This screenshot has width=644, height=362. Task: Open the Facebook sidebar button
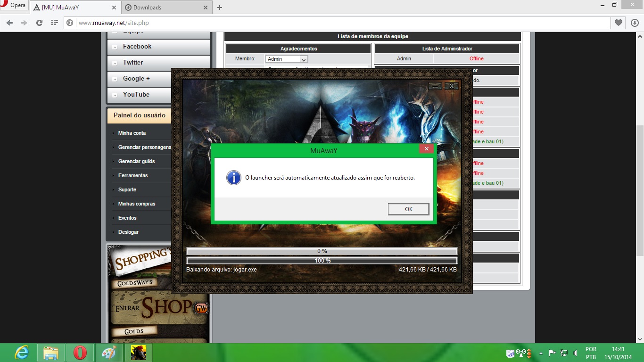[x=159, y=47]
